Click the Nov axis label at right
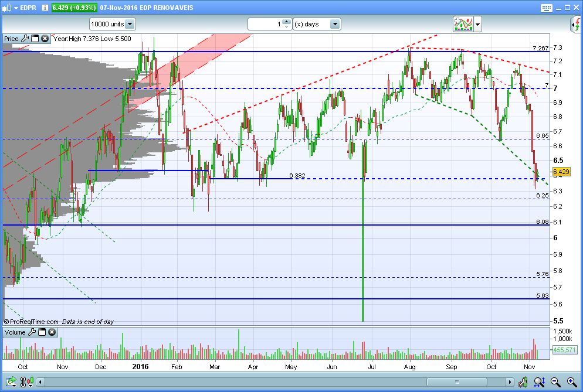 tap(529, 367)
